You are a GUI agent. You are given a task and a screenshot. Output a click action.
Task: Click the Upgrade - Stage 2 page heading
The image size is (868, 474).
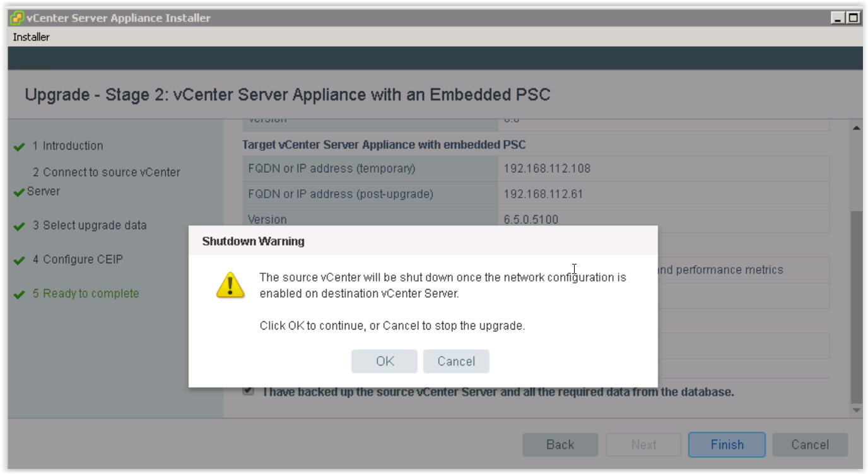288,95
